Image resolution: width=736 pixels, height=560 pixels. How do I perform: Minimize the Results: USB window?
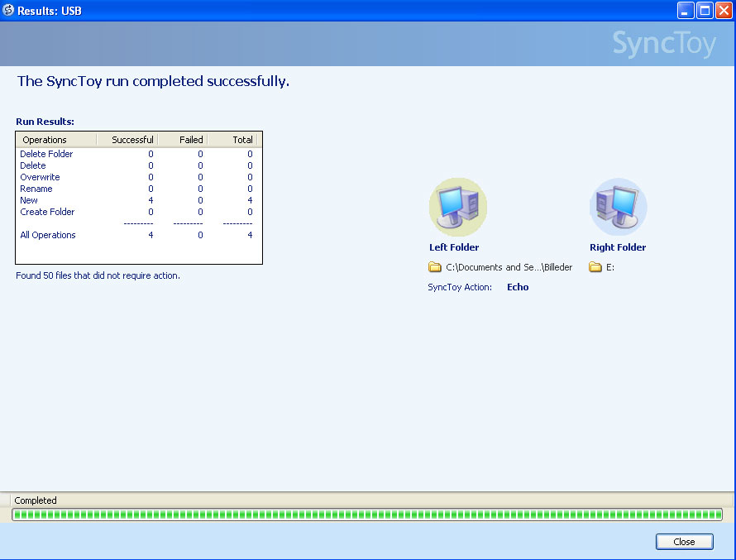click(686, 11)
